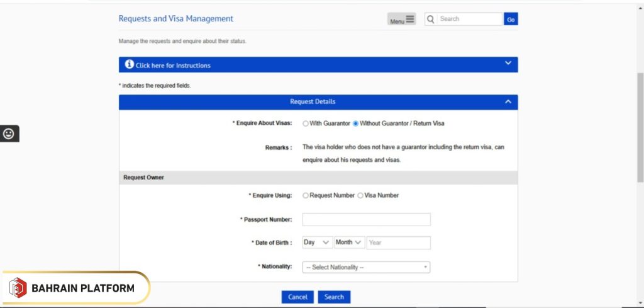Click the Go search button
The height and width of the screenshot is (308, 644).
[511, 19]
